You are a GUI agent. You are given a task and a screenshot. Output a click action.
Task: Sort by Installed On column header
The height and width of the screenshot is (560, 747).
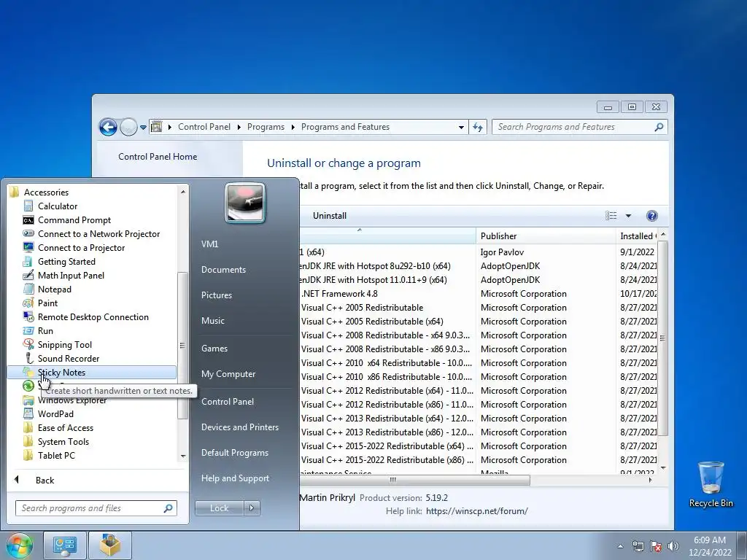(x=636, y=236)
